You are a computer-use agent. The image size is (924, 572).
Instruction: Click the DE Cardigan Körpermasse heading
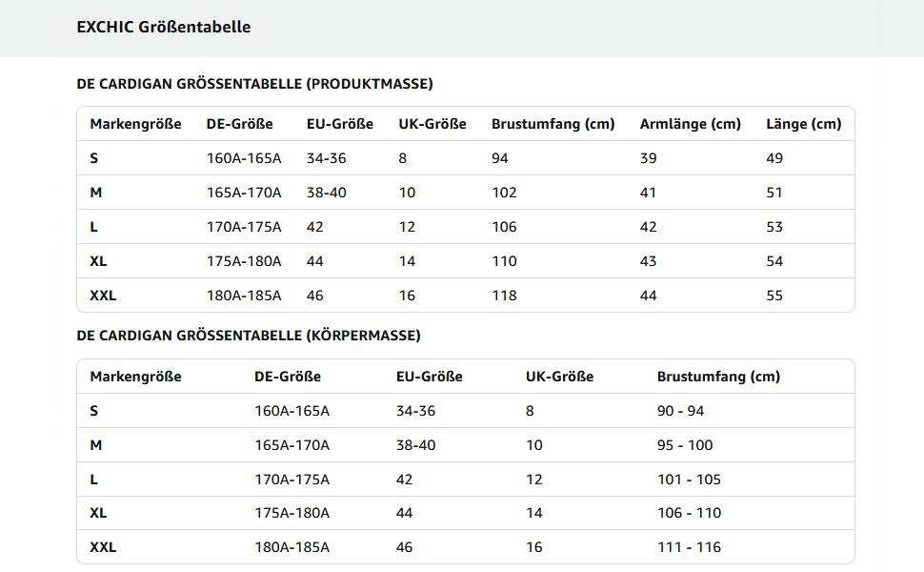coord(249,336)
